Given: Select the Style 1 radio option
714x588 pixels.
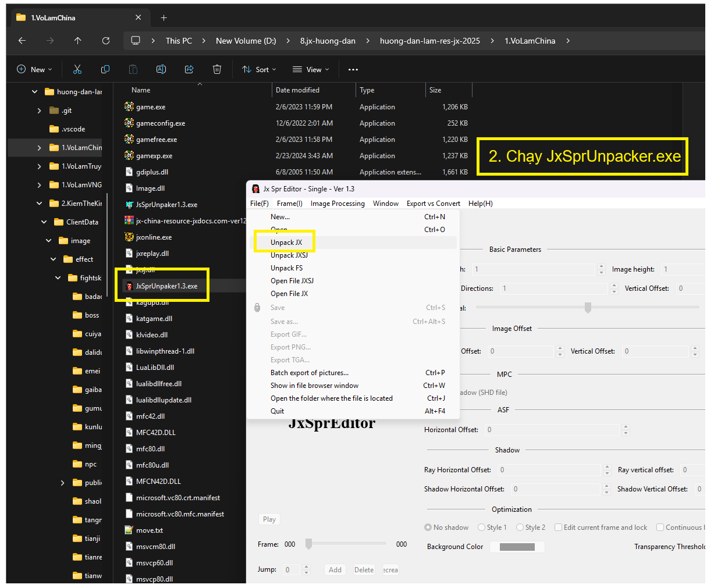Looking at the screenshot, I should click(482, 528).
